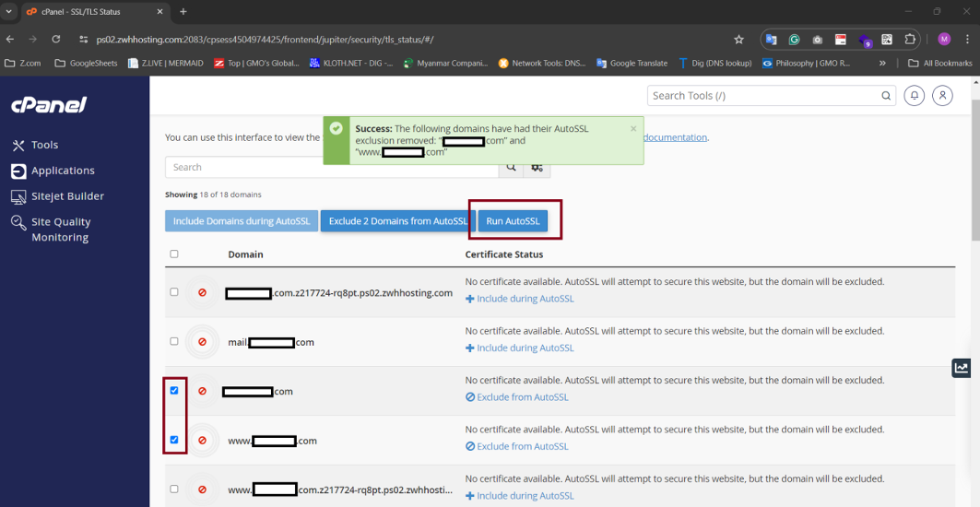Click the domain Search input field

click(332, 168)
